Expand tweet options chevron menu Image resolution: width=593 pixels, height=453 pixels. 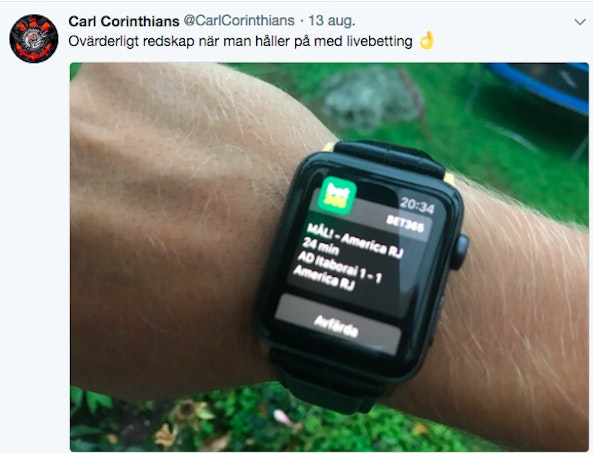[x=580, y=22]
